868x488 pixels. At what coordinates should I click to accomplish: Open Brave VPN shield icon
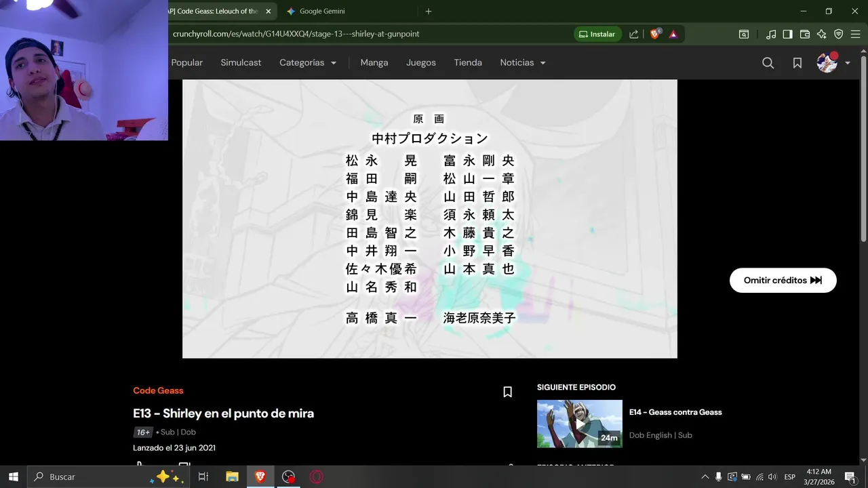[x=839, y=34]
